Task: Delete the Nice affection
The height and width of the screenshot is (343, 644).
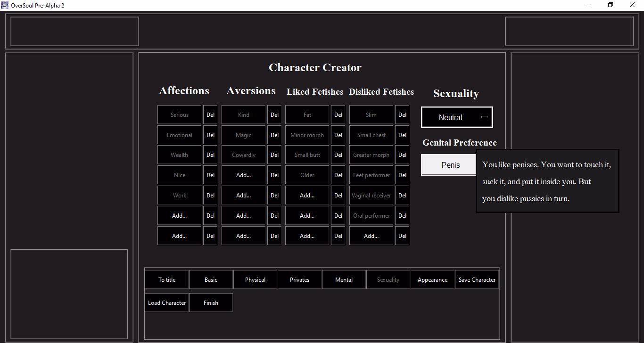Action: click(211, 175)
